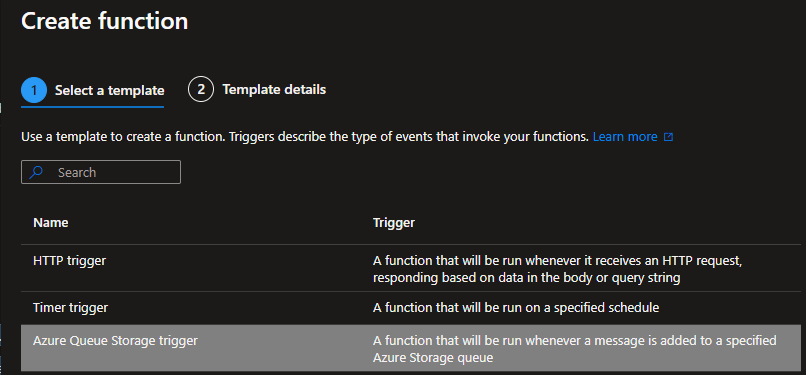
Task: Click the Create function heading
Action: (x=104, y=22)
